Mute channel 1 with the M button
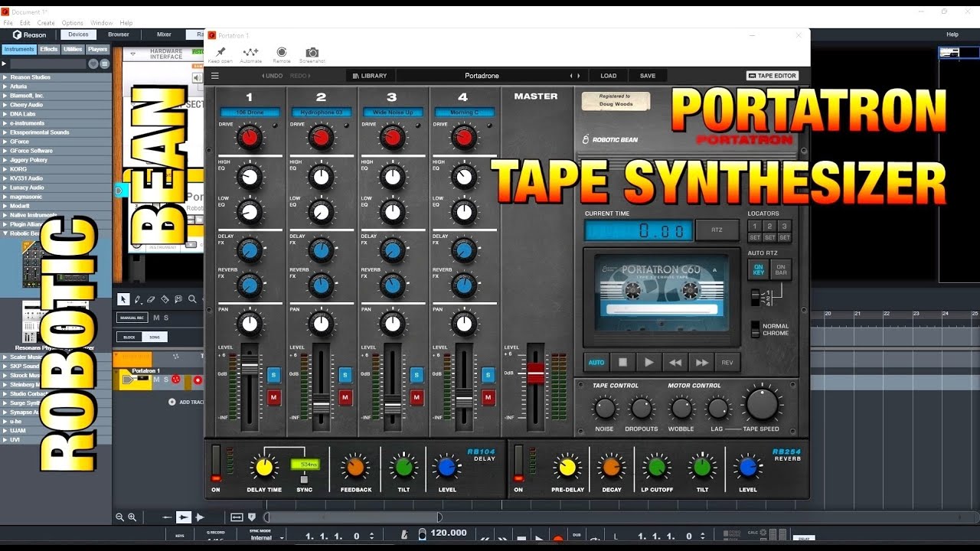 coord(274,397)
